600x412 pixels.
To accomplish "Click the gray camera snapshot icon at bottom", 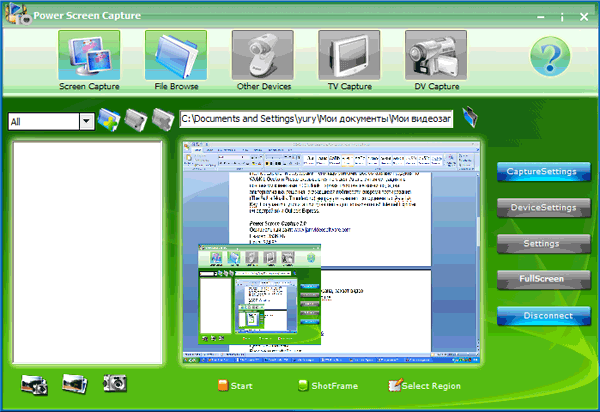I will 115,383.
